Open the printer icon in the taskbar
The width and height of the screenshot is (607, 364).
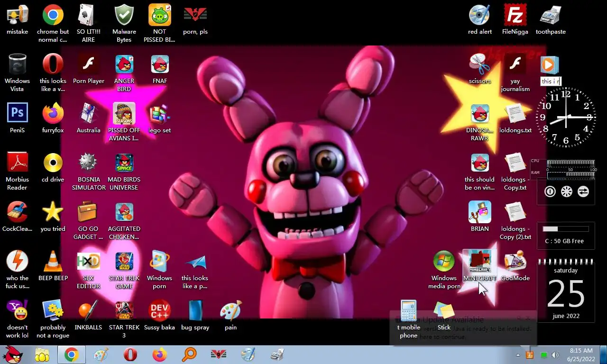point(277,355)
